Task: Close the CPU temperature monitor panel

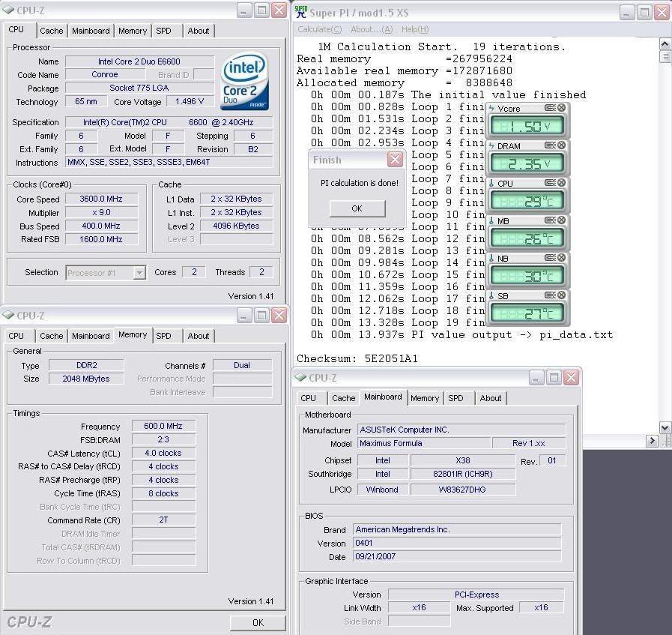Action: [561, 183]
